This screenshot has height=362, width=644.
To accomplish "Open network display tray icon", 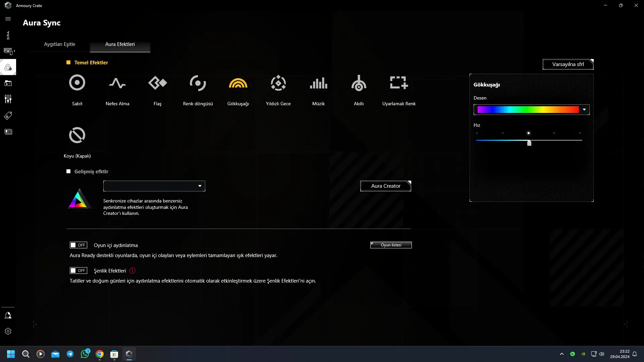I will tap(594, 354).
